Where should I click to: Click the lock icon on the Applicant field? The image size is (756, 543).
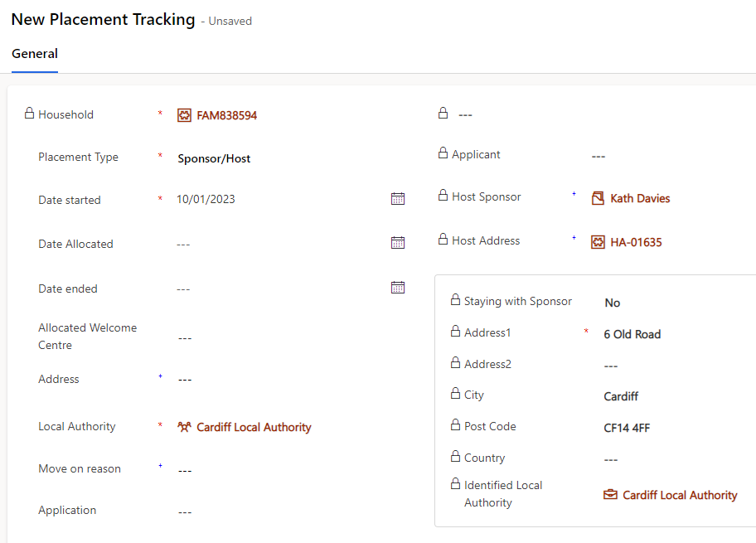[x=443, y=153]
